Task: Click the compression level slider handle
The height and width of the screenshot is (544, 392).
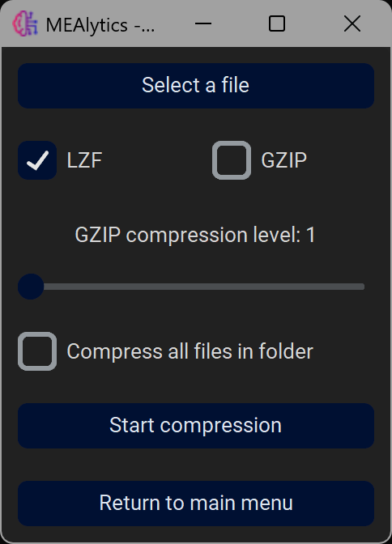Action: pyautogui.click(x=31, y=287)
